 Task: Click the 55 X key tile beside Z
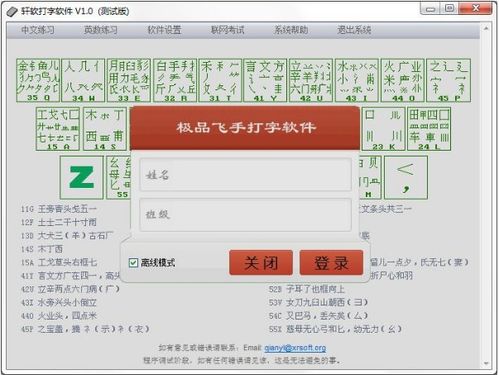point(119,177)
